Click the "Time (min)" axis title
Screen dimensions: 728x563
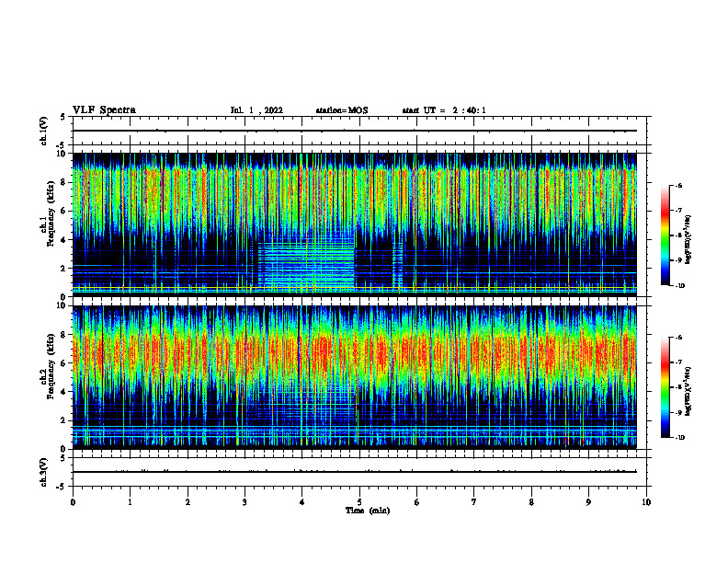[x=368, y=511]
